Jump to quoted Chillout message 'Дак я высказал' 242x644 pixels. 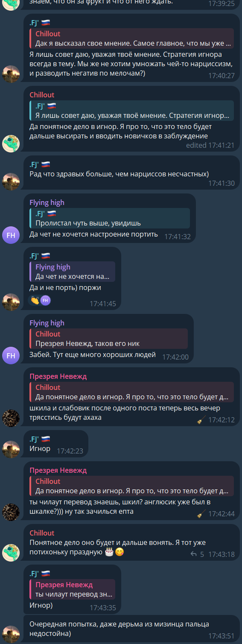click(132, 38)
